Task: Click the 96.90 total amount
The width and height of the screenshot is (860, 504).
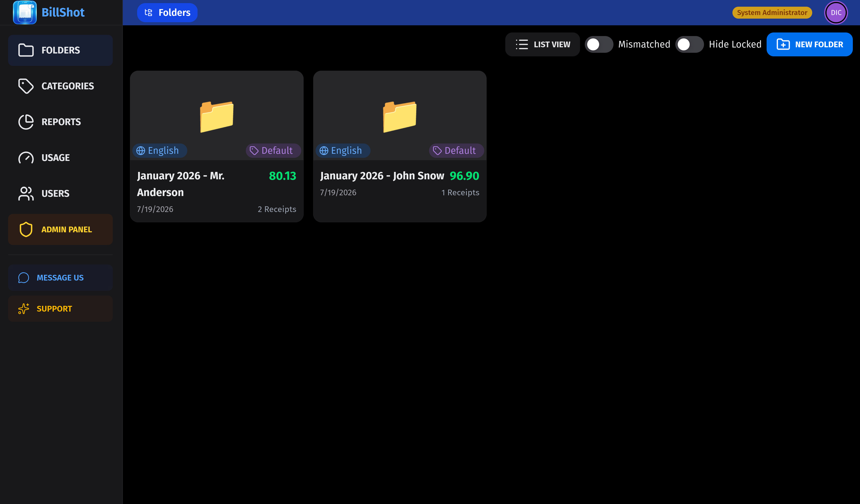Action: (464, 176)
